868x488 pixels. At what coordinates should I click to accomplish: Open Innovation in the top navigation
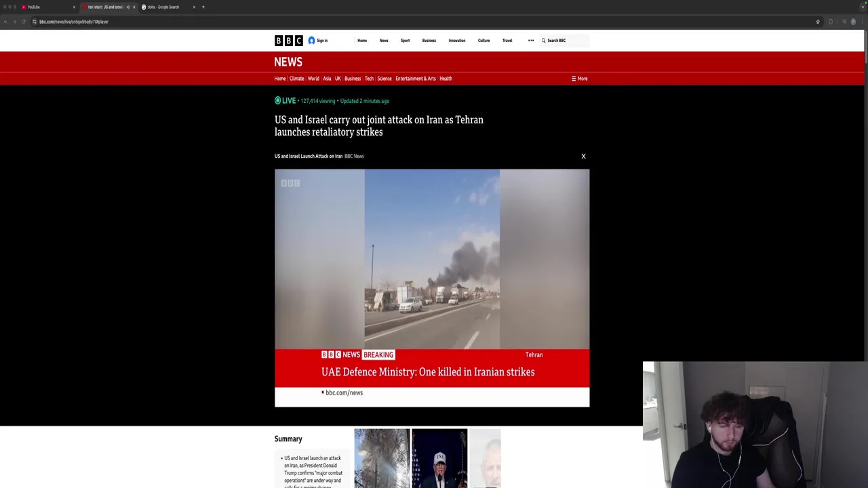point(457,41)
